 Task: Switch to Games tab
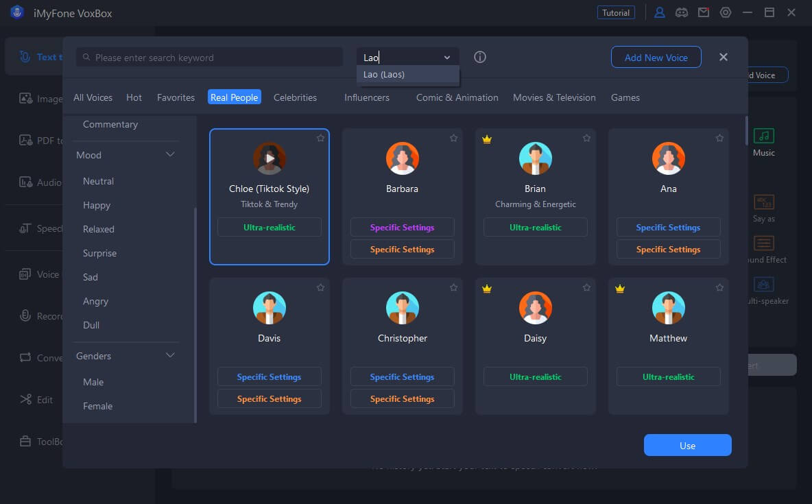(625, 97)
